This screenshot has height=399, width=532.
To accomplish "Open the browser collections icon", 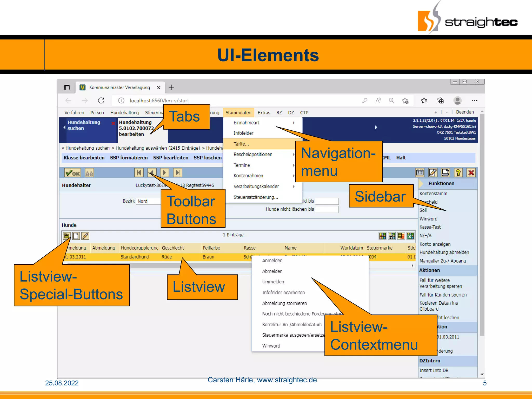I will 441,101.
